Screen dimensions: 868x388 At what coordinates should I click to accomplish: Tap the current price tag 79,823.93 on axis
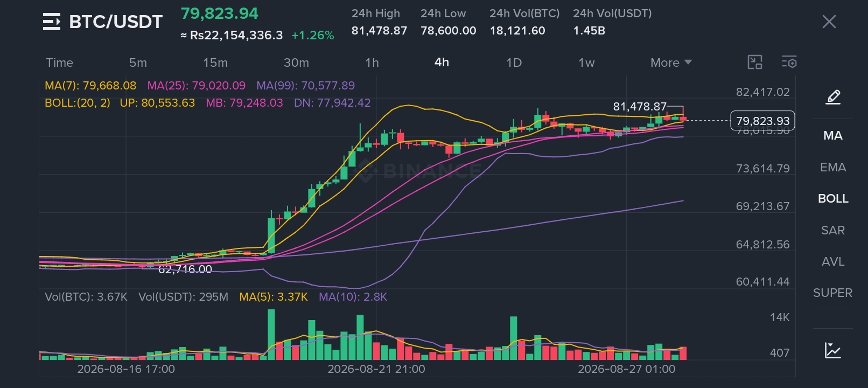point(762,121)
